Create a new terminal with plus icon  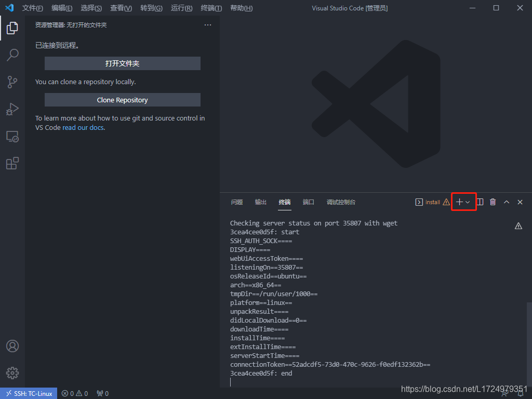[459, 202]
